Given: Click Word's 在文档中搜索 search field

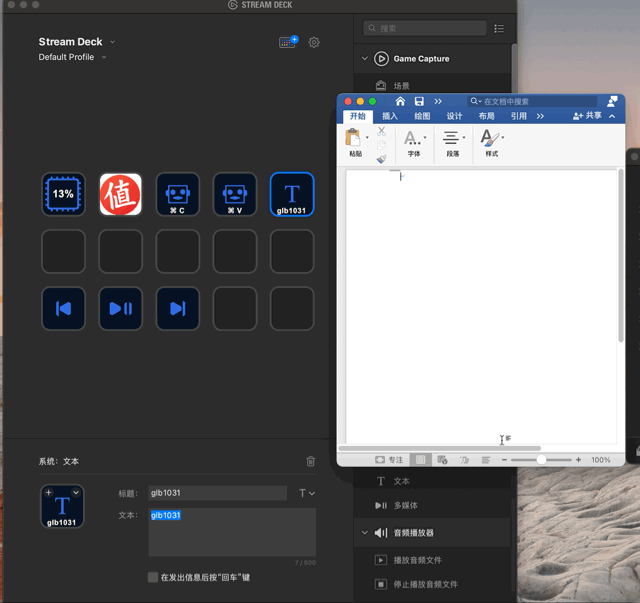Looking at the screenshot, I should click(x=532, y=101).
